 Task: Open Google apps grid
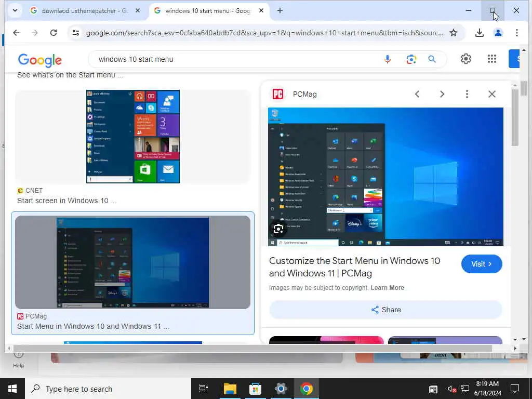(491, 59)
